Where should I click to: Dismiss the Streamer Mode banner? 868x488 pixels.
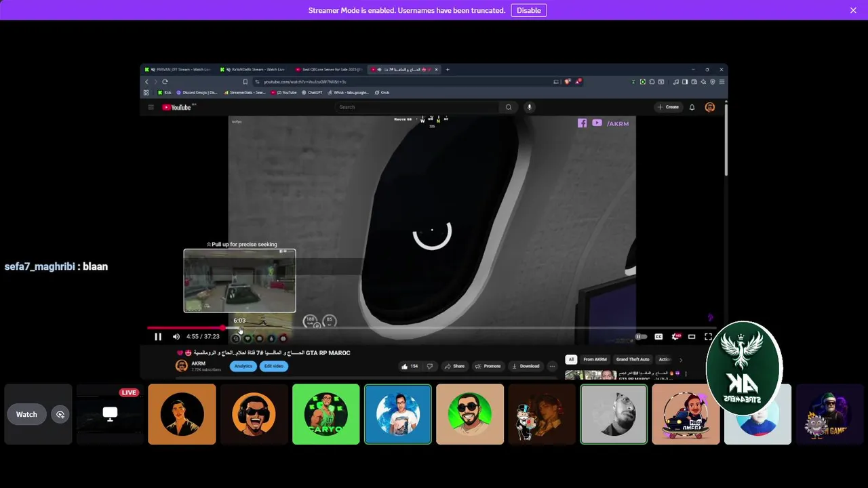coord(853,10)
